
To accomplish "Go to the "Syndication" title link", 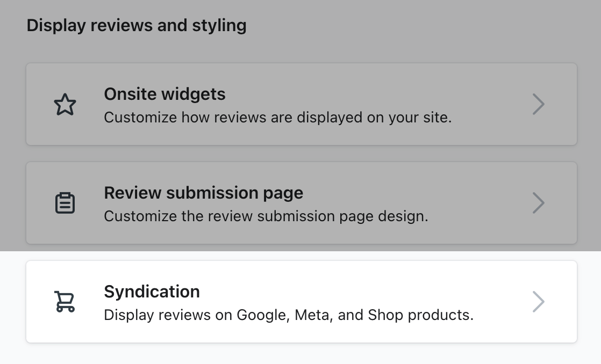I will (x=152, y=292).
